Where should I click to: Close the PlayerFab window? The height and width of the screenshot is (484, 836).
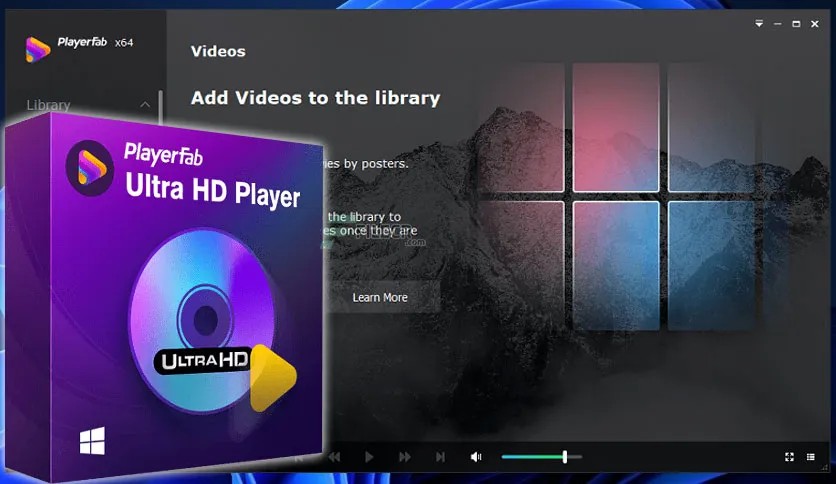click(x=815, y=24)
